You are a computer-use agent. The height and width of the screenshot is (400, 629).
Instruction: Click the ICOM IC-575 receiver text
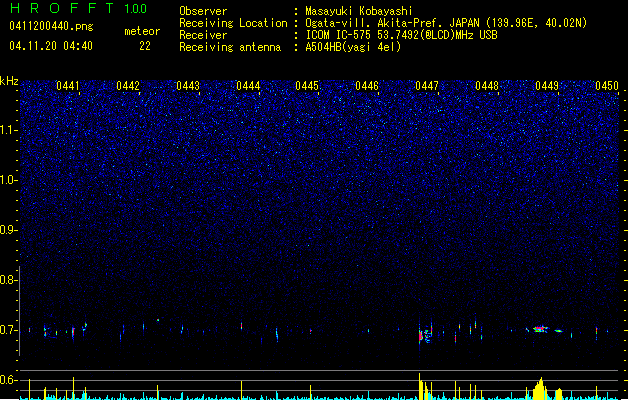pos(401,35)
